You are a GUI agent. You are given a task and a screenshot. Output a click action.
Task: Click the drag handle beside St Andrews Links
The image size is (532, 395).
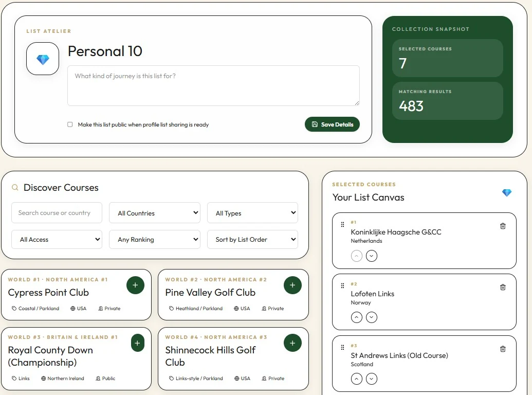[342, 347]
